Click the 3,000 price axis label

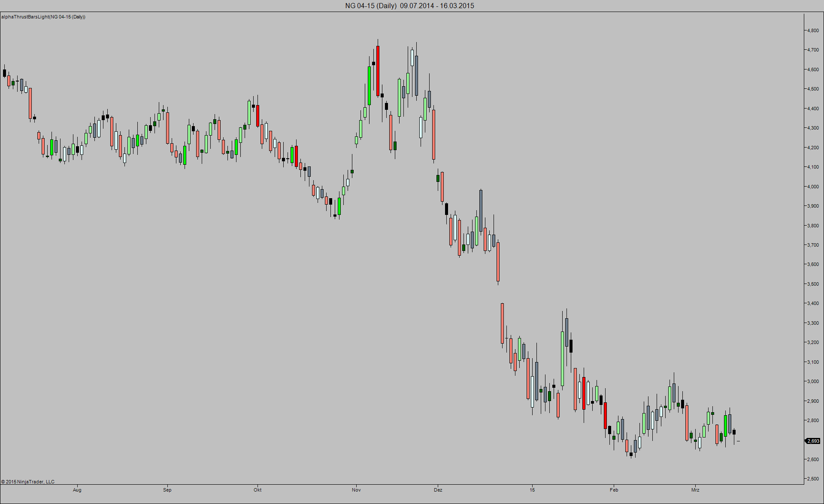coord(813,381)
